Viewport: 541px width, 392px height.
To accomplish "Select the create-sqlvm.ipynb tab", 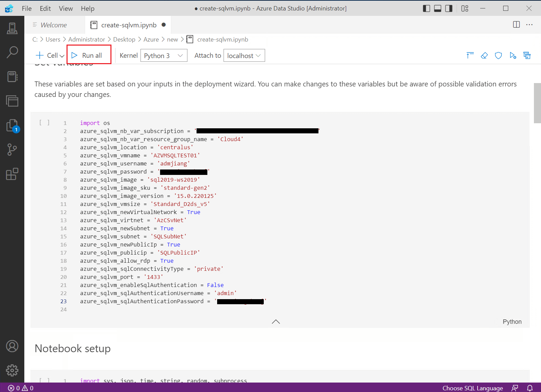I will coord(128,25).
